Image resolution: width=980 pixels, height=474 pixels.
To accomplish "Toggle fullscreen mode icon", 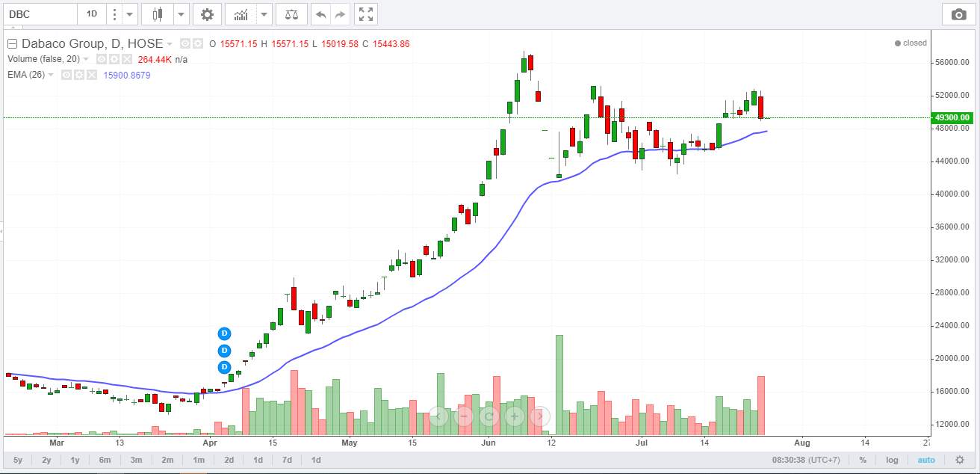I will pos(365,13).
